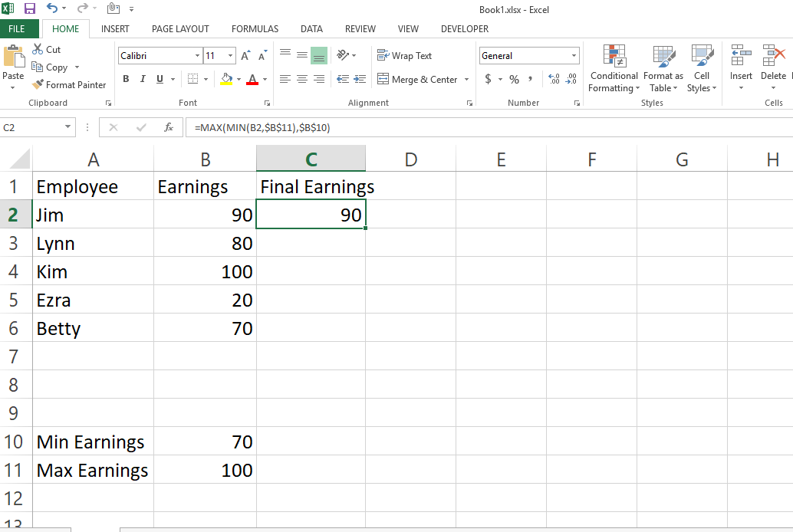Open the Cell Styles gallery

[x=702, y=69]
